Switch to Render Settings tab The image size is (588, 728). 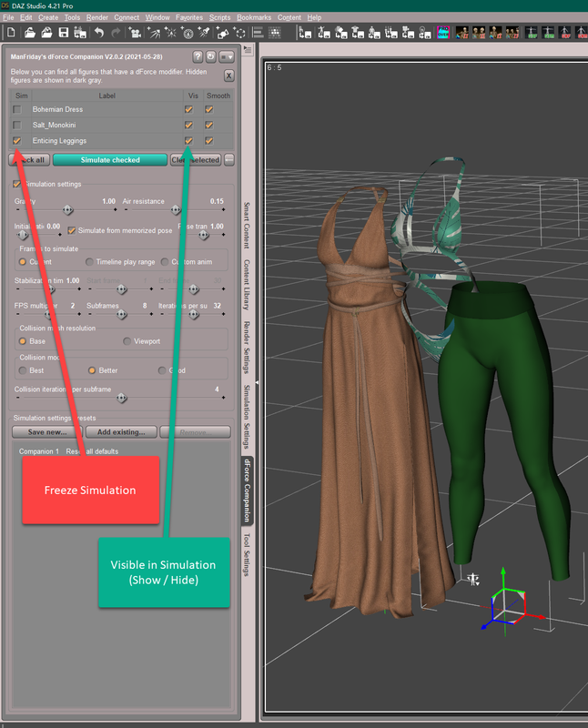[247, 348]
